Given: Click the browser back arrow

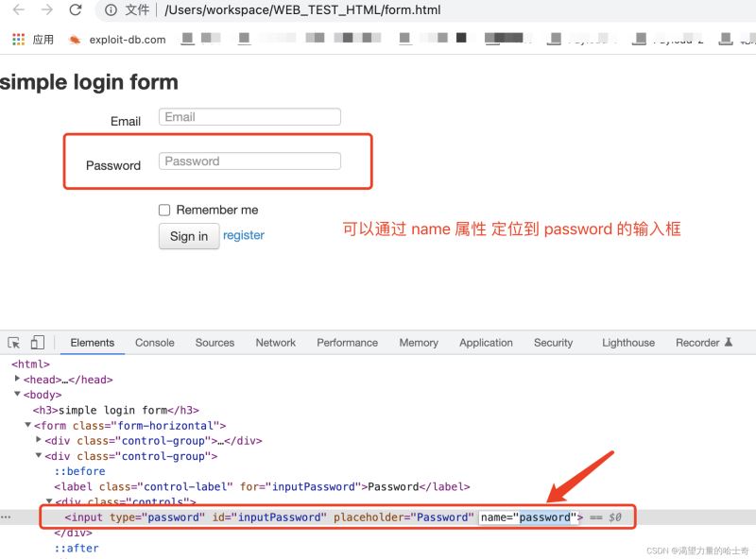Looking at the screenshot, I should click(x=18, y=10).
